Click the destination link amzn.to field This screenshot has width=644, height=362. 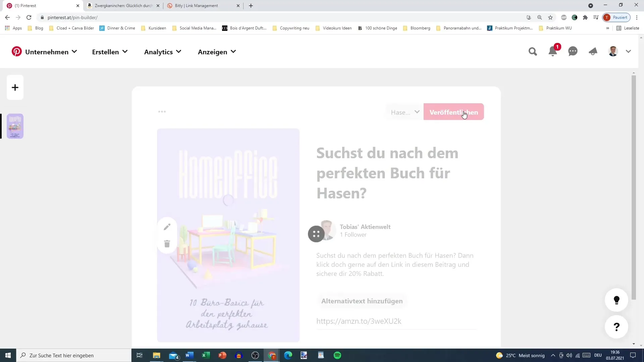tap(396, 321)
